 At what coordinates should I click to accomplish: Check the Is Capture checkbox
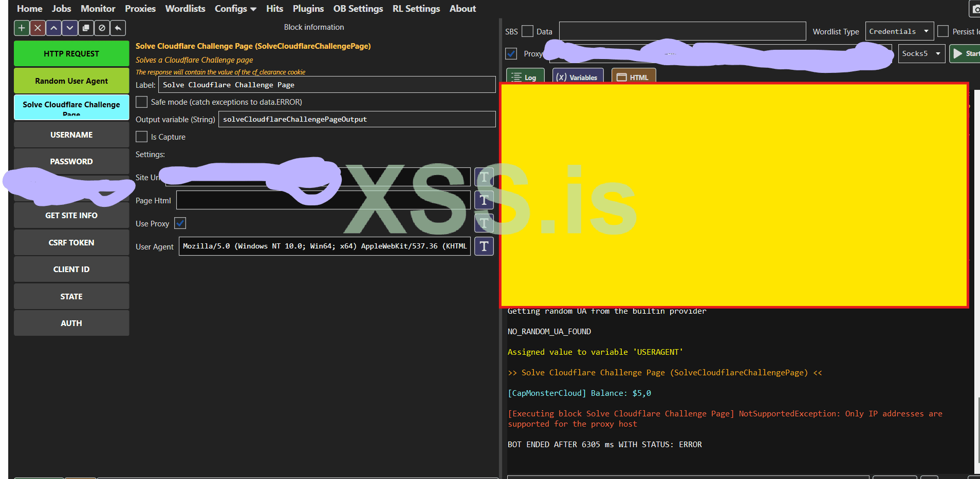(141, 137)
